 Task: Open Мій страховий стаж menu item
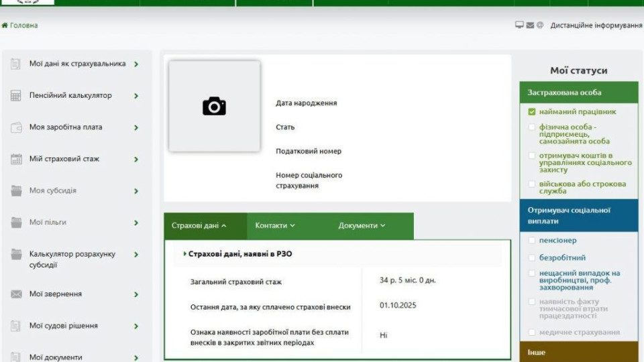[x=64, y=159]
